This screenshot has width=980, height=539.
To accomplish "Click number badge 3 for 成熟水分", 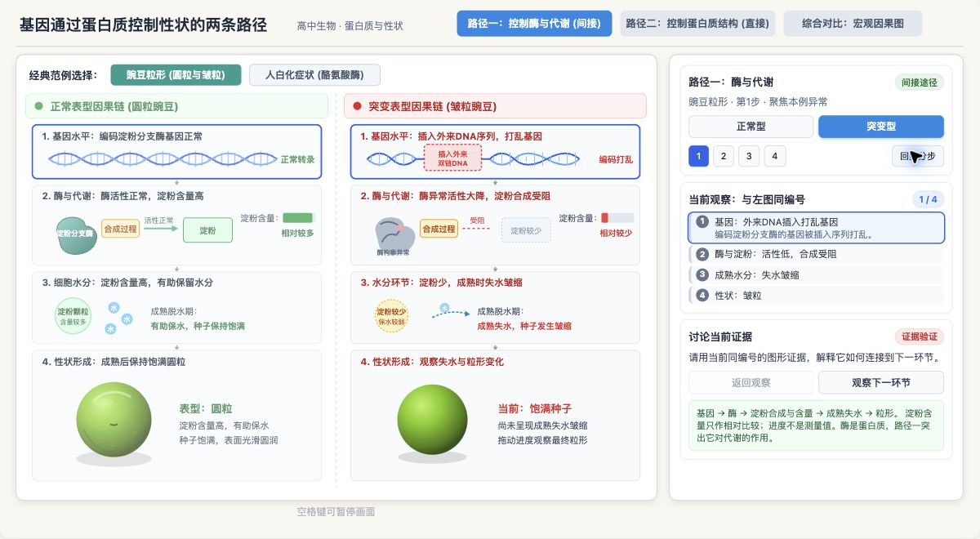I will [702, 274].
